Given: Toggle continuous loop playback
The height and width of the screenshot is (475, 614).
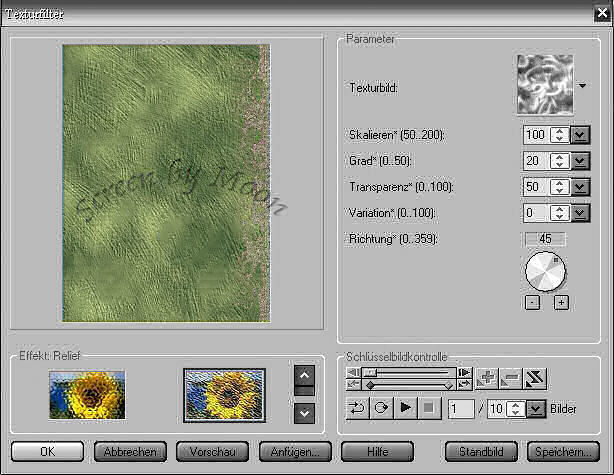Looking at the screenshot, I should (380, 408).
